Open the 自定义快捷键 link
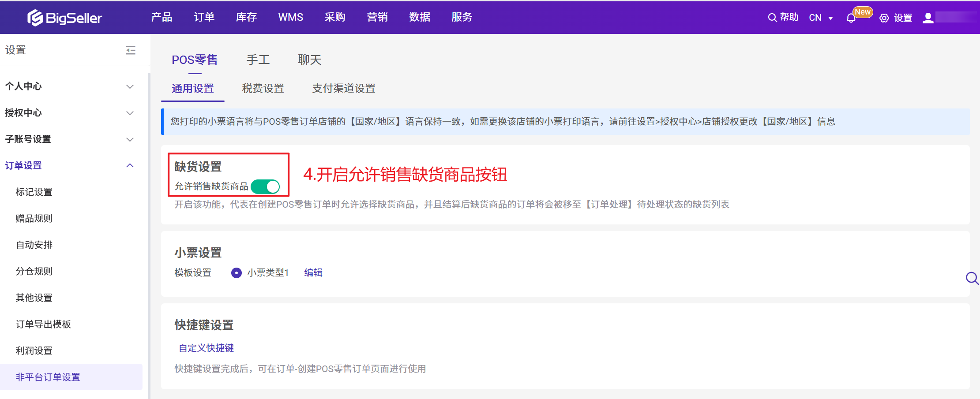The height and width of the screenshot is (399, 980). [x=206, y=348]
